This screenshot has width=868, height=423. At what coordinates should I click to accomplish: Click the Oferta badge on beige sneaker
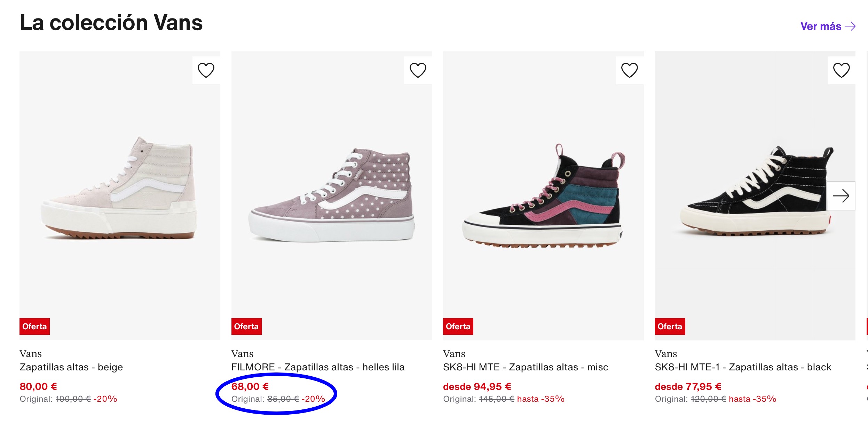pyautogui.click(x=34, y=326)
